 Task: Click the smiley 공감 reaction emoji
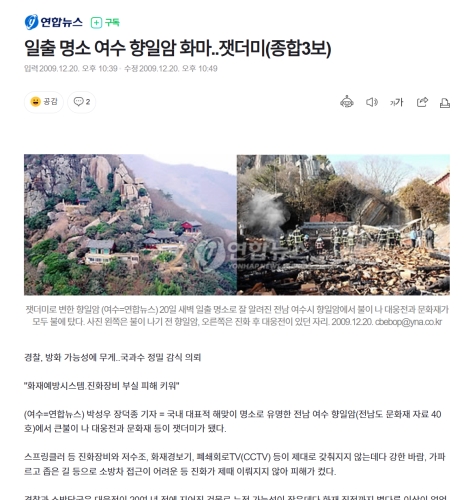(x=35, y=102)
